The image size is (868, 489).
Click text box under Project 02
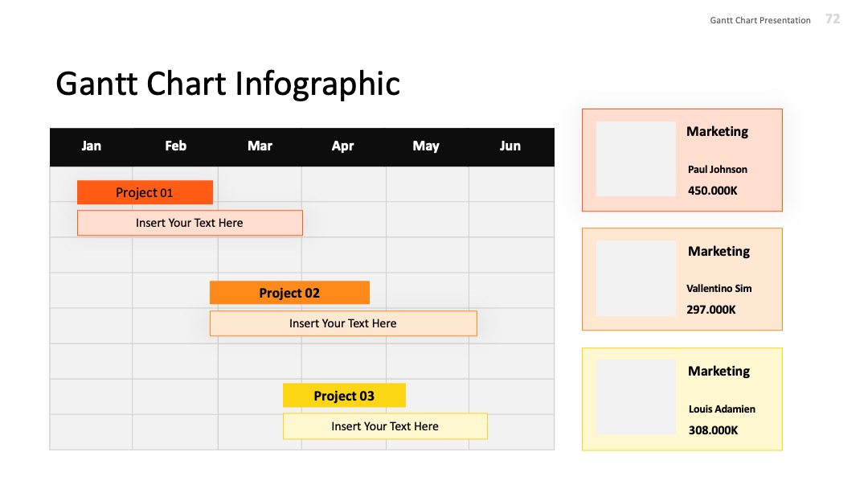tap(343, 323)
